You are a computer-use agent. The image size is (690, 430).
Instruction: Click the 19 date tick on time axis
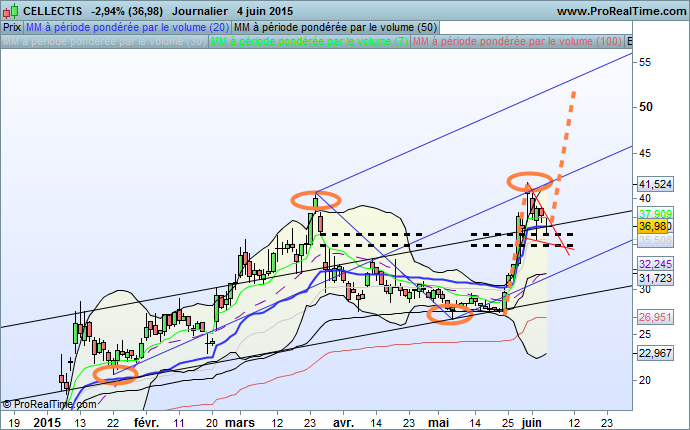point(14,423)
